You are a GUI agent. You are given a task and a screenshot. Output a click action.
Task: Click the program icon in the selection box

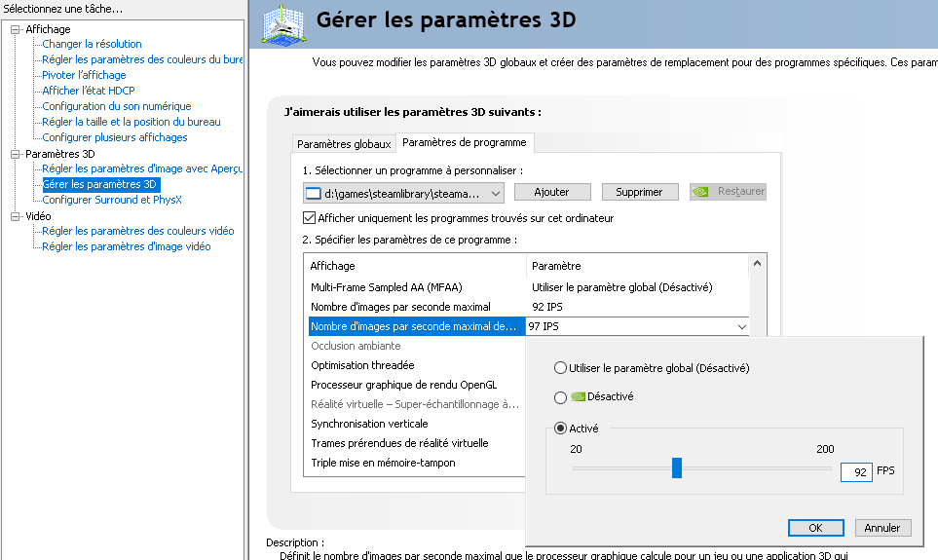(314, 193)
